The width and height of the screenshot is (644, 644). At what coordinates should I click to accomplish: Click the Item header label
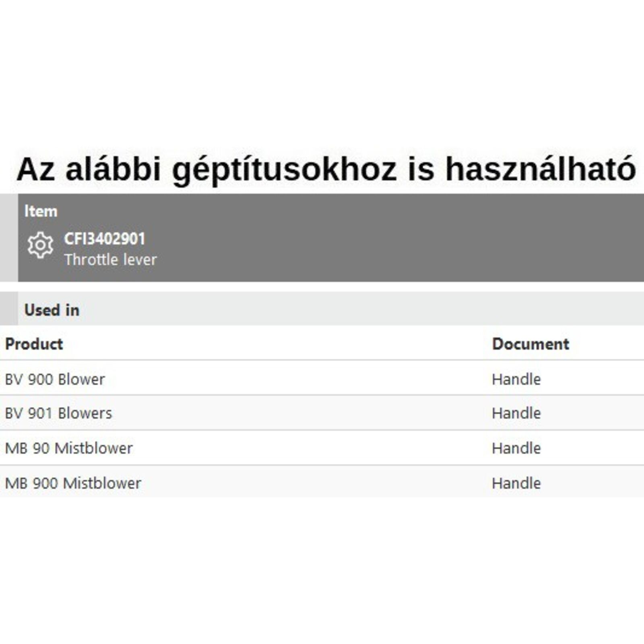(41, 211)
